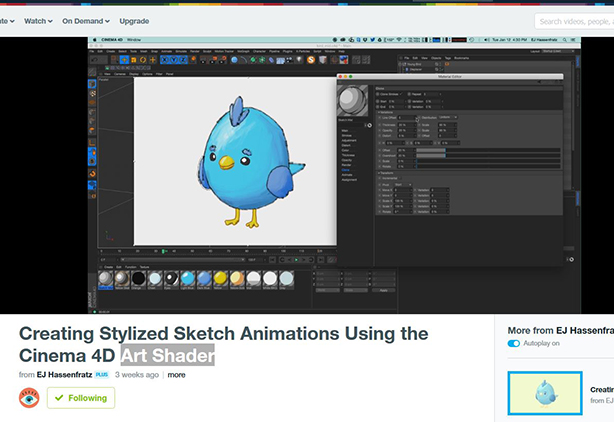Click the Undo arrow in Cinema 4D toolbar
The height and width of the screenshot is (422, 614).
point(94,60)
